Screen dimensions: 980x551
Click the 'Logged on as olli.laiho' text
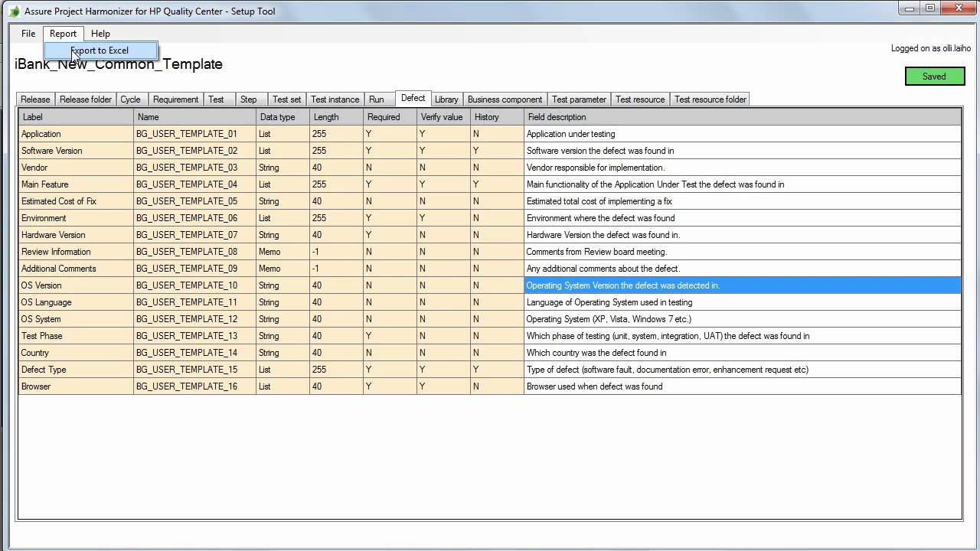tap(930, 48)
